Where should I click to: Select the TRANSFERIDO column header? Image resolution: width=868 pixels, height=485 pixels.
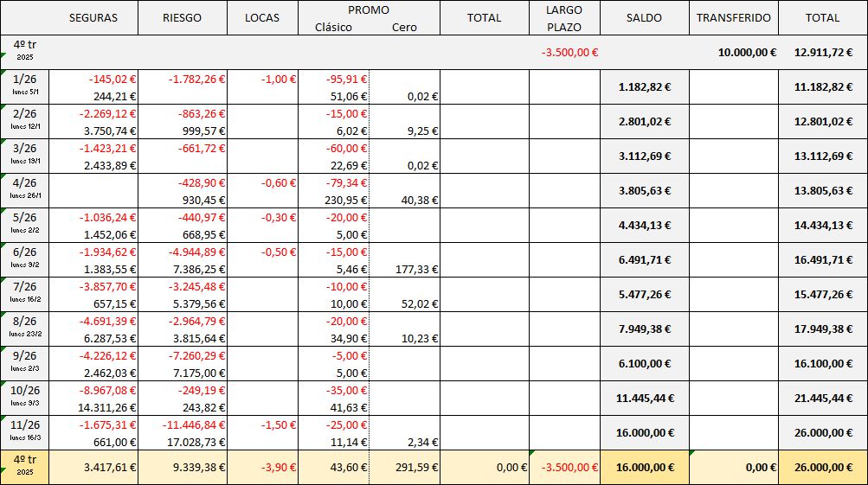733,17
